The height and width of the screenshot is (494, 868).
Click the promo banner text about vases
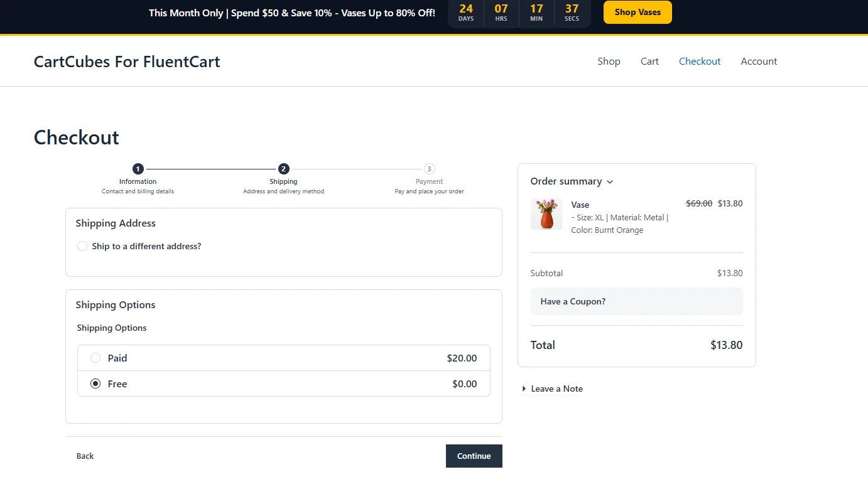tap(292, 13)
